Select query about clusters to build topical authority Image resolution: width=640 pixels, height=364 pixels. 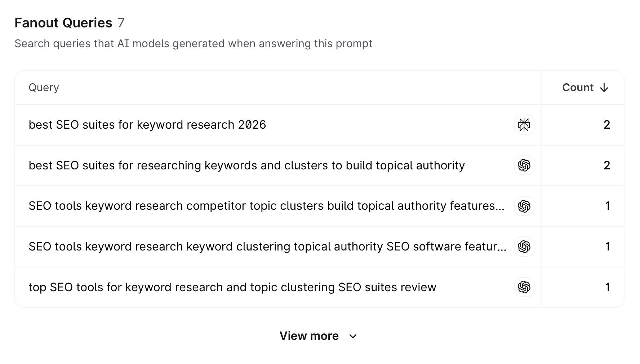(x=246, y=165)
